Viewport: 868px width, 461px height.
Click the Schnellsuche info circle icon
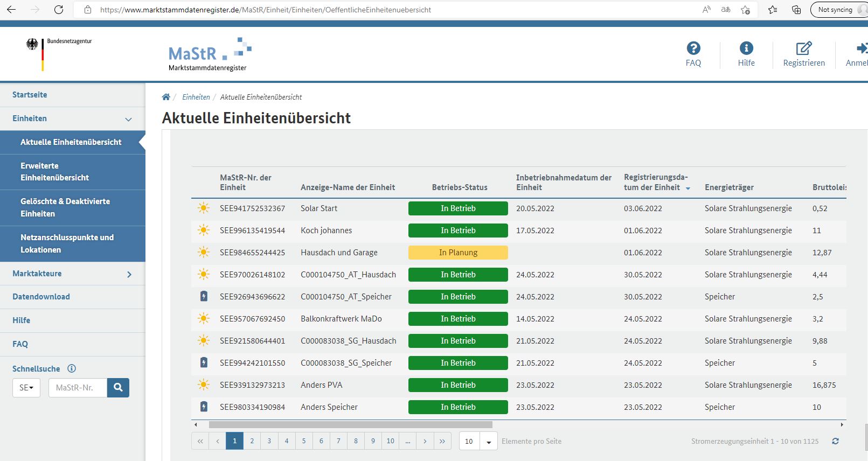72,368
